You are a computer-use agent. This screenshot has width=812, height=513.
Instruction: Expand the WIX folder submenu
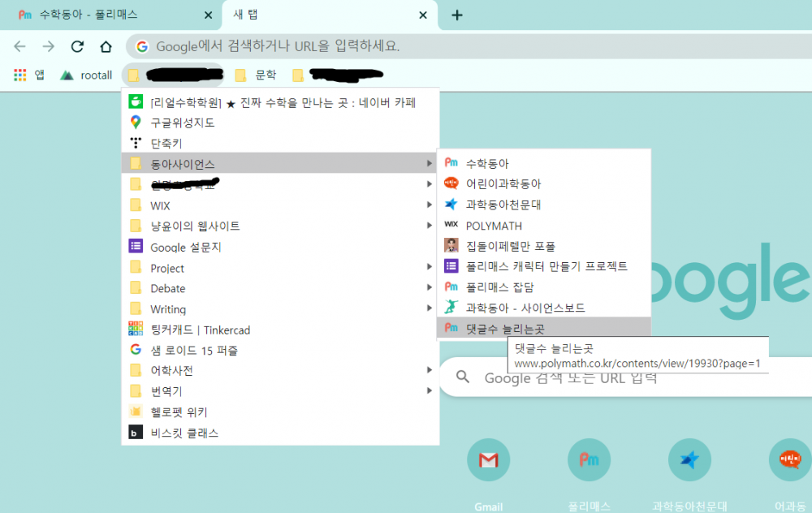point(430,205)
